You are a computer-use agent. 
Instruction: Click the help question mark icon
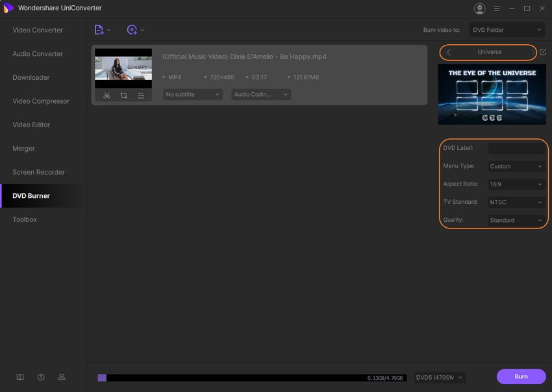click(40, 376)
